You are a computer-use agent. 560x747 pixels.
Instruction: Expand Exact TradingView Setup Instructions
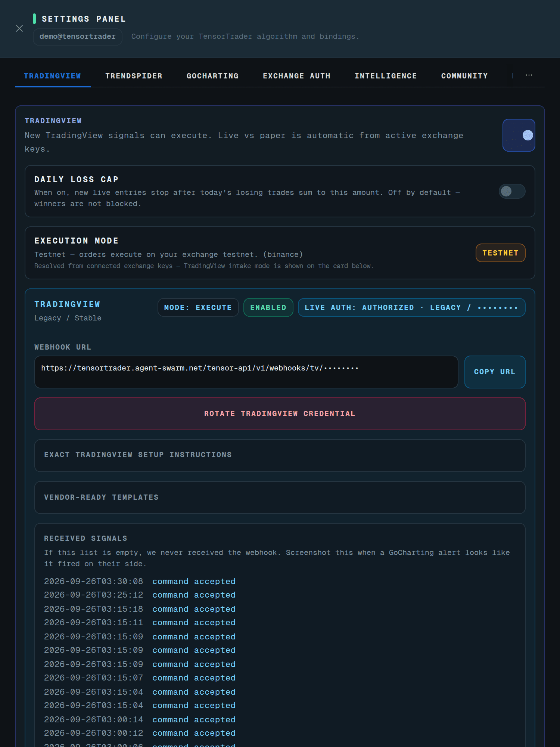[x=280, y=456]
